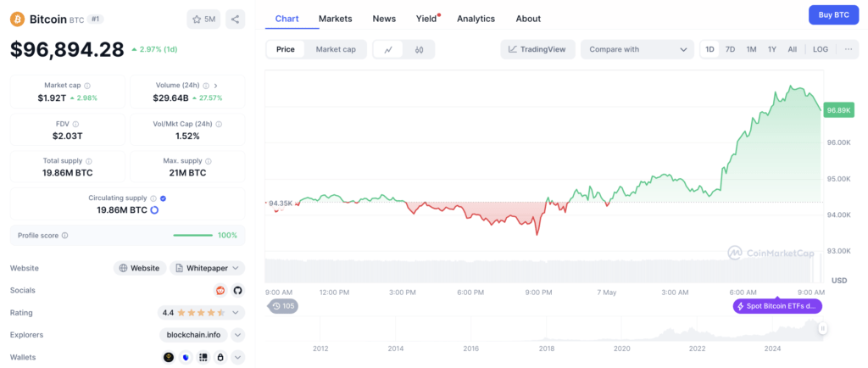
Task: Click the lock wallet icon
Action: pyautogui.click(x=220, y=358)
